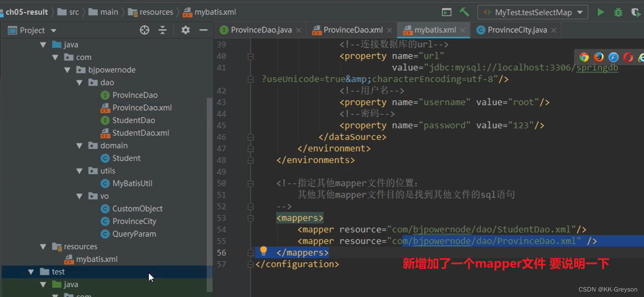Image resolution: width=644 pixels, height=297 pixels.
Task: Fold the mappers tag at line 53
Action: 250,218
